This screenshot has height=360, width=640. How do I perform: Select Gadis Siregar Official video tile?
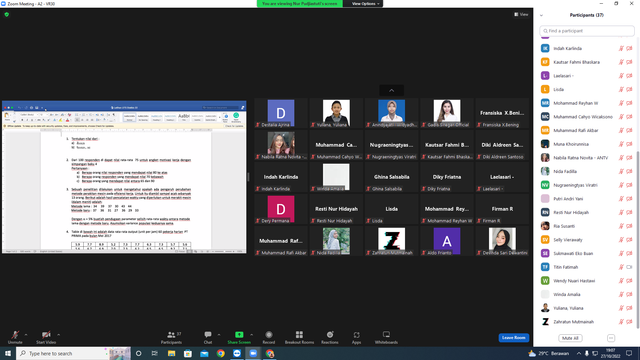coord(447,113)
